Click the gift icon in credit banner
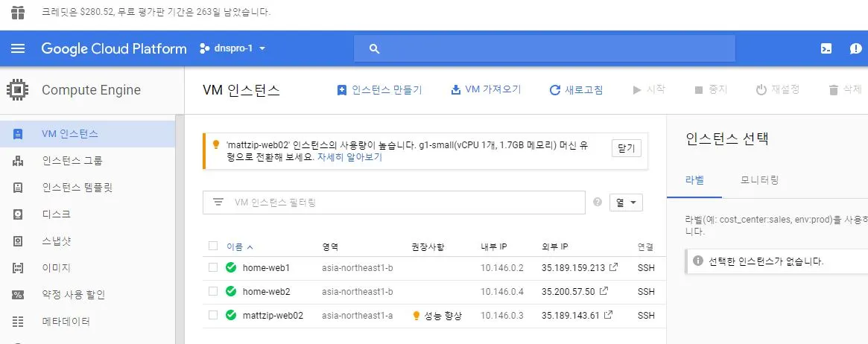Viewport: 868px width, 344px height. tap(19, 12)
